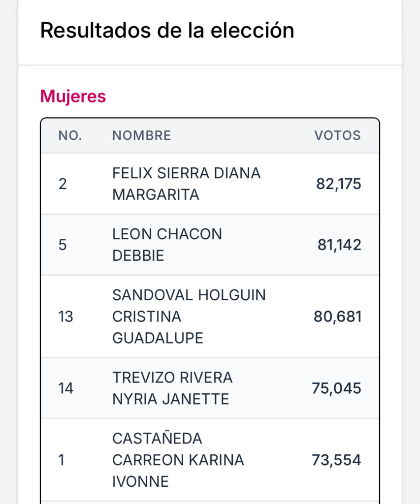
Task: Click the NOMBRE column header
Action: click(x=141, y=135)
